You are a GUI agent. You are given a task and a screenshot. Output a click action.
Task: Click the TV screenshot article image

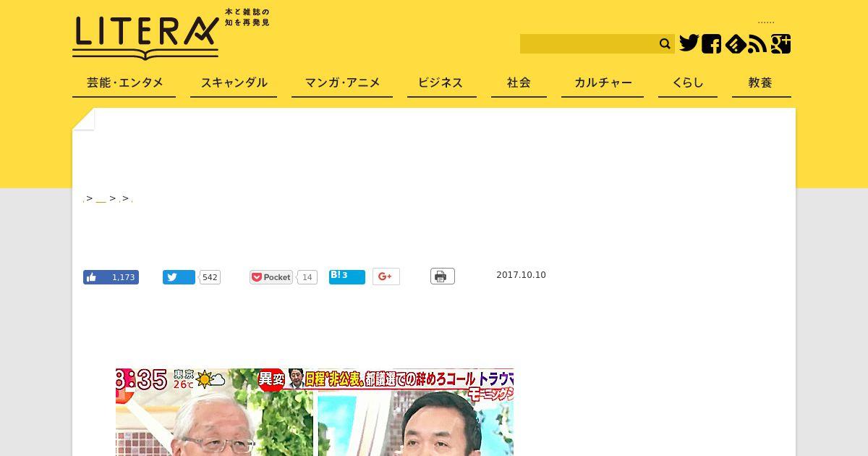point(315,412)
